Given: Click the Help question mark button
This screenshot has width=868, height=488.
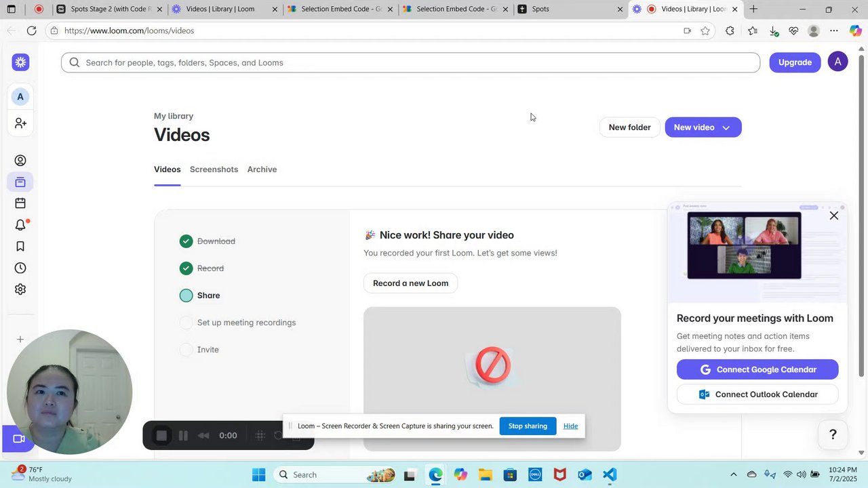Looking at the screenshot, I should coord(833,434).
